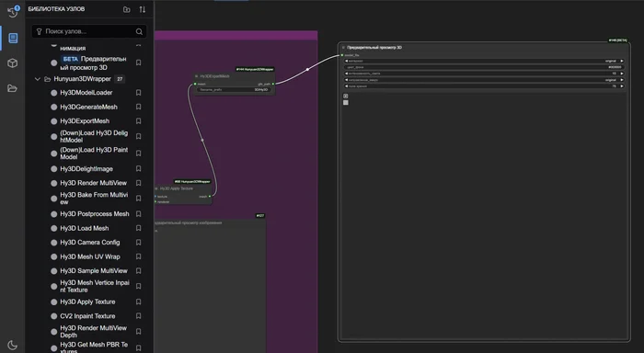The width and height of the screenshot is (644, 353).
Task: Click the Hunyuan3DWrapper folder icon in the tree
Action: [47, 79]
